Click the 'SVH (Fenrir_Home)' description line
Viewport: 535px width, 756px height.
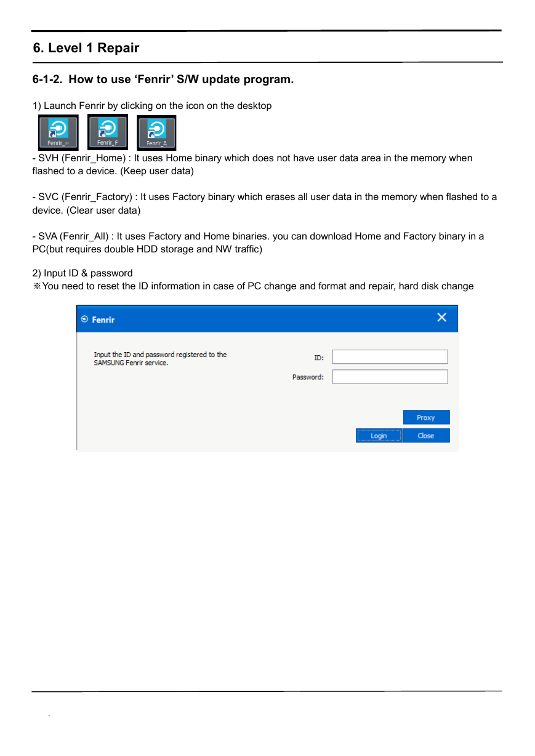click(x=252, y=164)
